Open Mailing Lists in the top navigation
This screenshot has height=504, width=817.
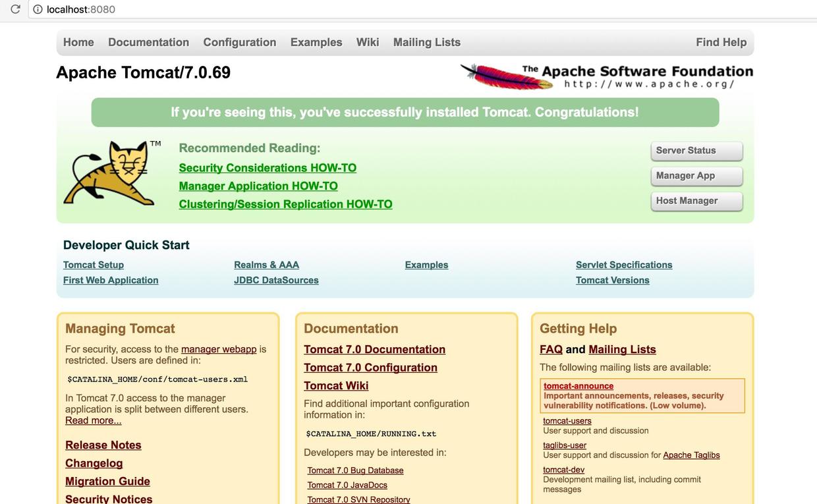point(427,42)
